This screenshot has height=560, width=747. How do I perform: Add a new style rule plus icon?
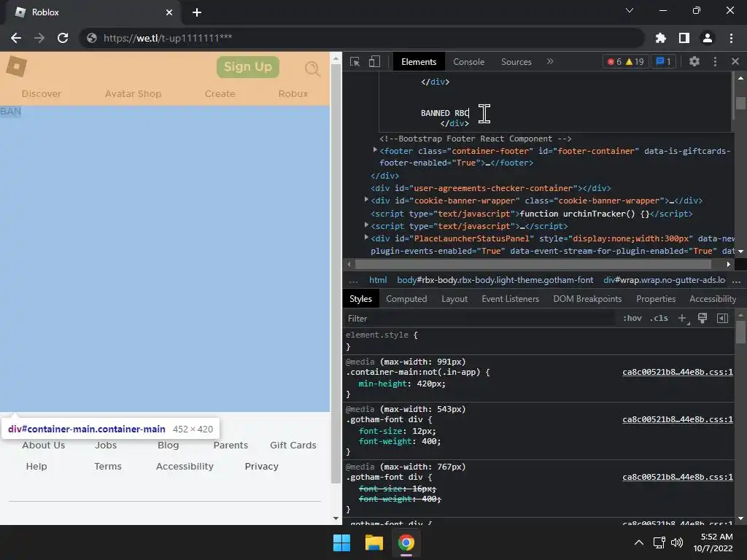(x=682, y=318)
